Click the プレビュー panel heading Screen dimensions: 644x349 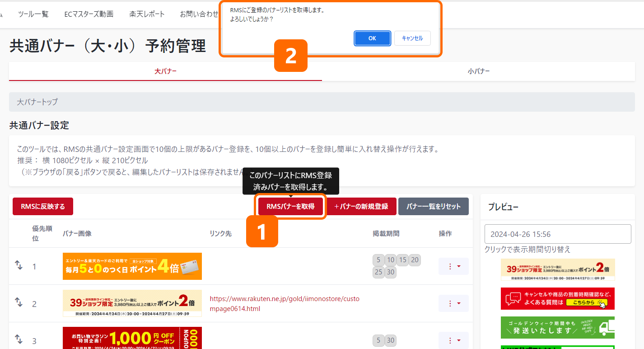[503, 207]
